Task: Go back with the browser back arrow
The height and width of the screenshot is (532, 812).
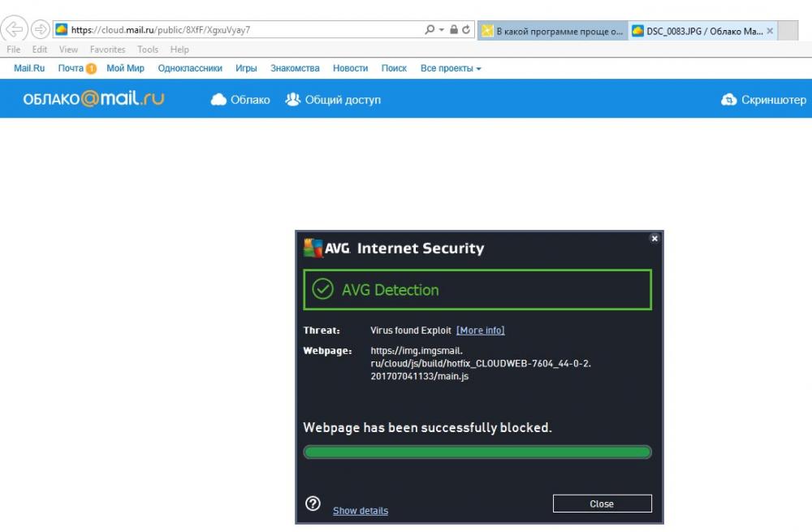Action: pos(15,29)
